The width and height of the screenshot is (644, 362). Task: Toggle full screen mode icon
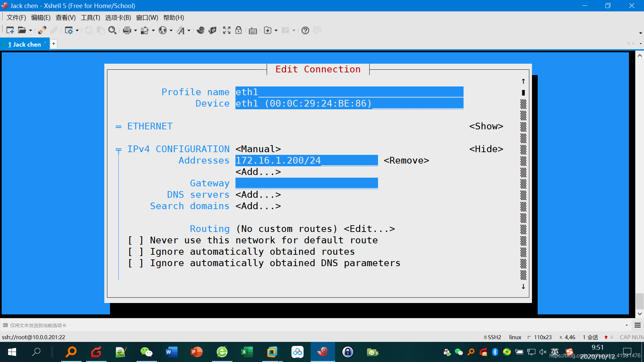(227, 31)
